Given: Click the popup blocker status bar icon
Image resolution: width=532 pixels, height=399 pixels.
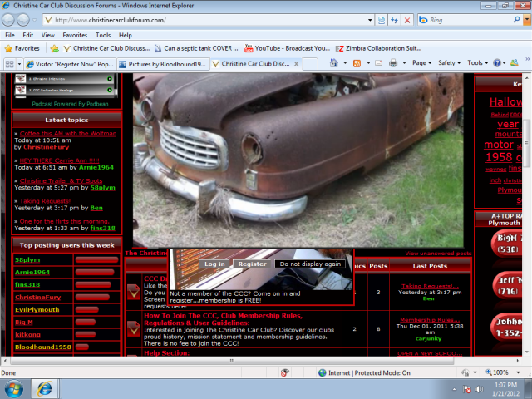Looking at the screenshot, I should click(x=284, y=372).
